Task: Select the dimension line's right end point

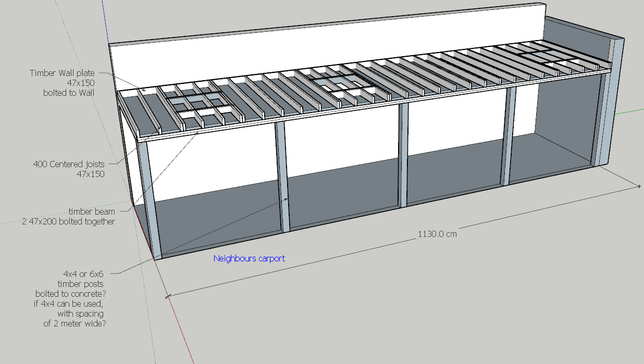Action: point(639,186)
